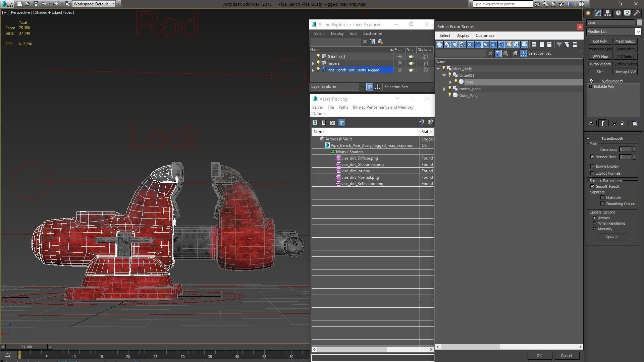Click the object color swatch beside base name
The width and height of the screenshot is (644, 362).
click(639, 22)
